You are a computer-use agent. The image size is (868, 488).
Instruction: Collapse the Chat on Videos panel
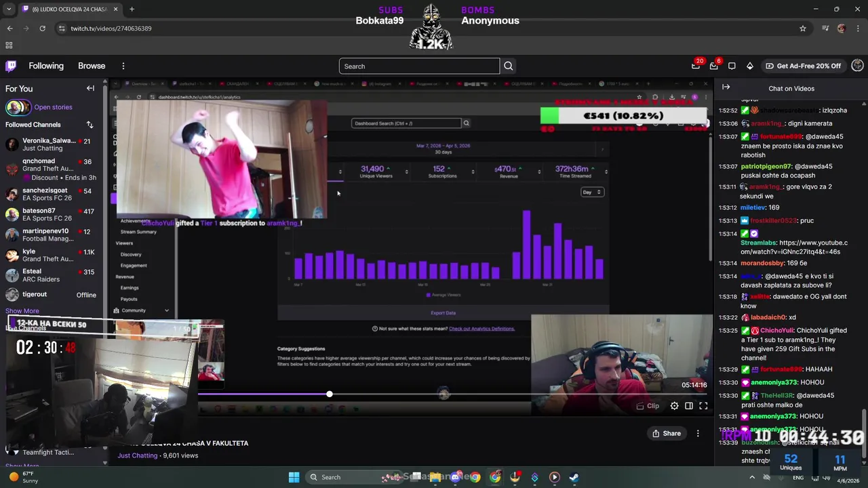726,87
